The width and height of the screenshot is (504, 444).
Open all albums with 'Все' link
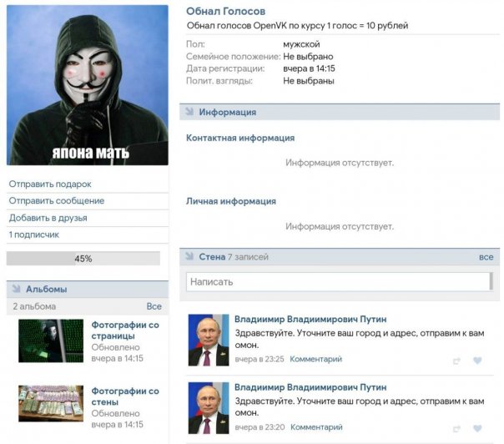(x=154, y=306)
